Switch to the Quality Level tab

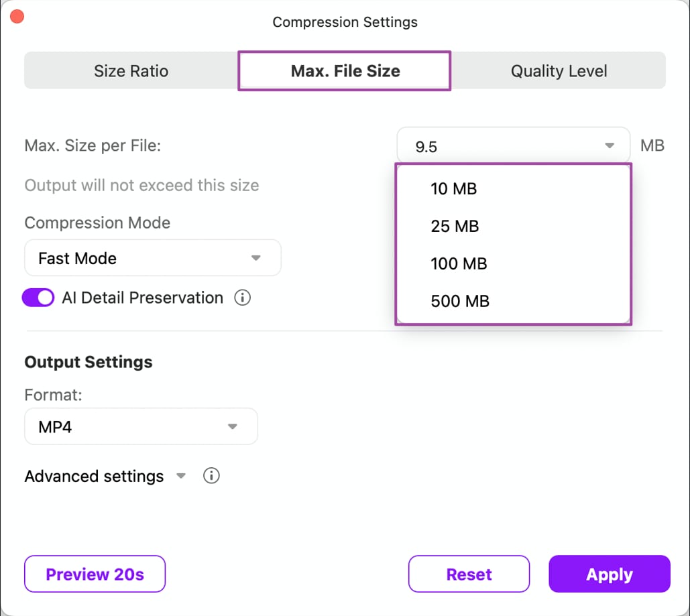pos(559,71)
